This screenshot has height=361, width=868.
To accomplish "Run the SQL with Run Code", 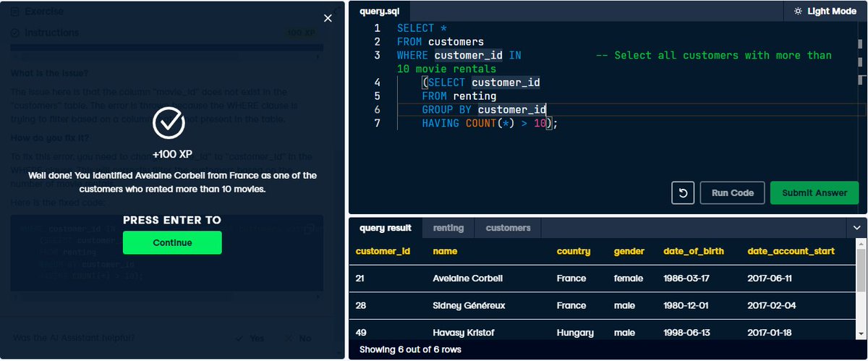I will coord(732,193).
